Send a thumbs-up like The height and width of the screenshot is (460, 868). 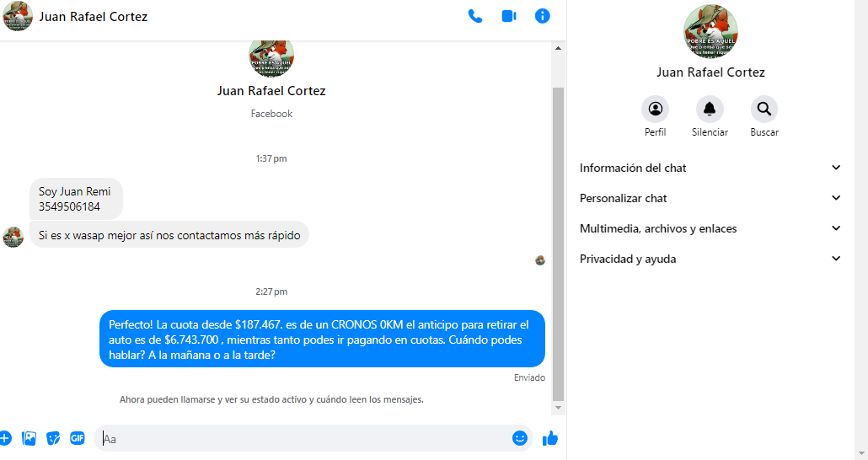550,438
